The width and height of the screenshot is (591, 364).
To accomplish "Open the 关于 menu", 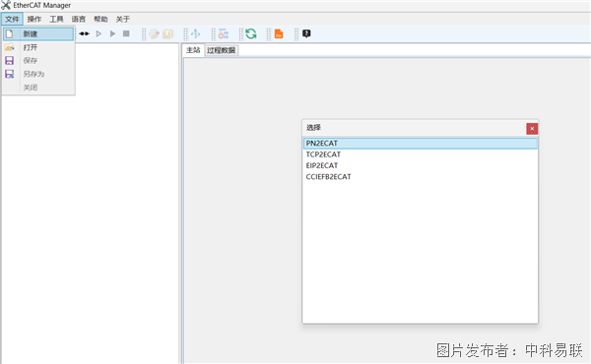I will coord(123,19).
